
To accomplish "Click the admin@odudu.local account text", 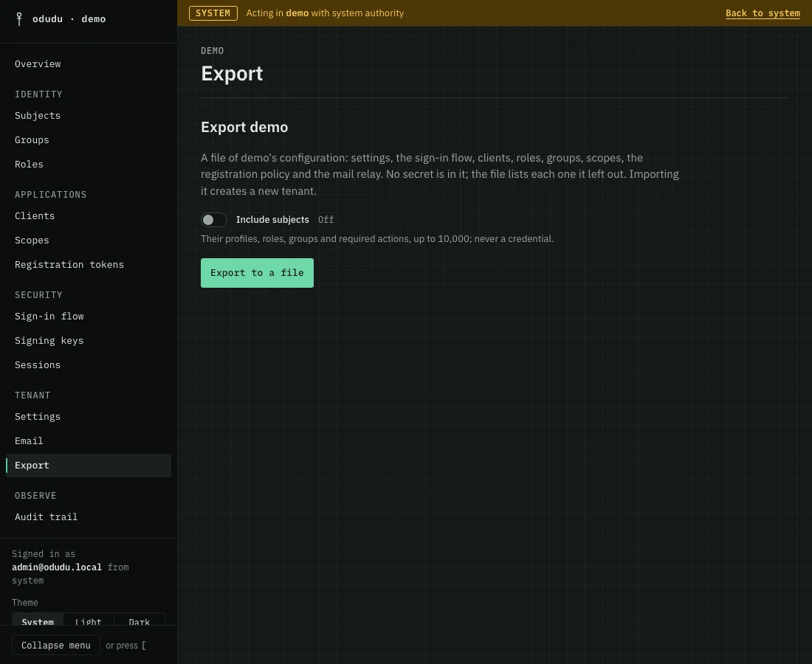I will tap(57, 567).
